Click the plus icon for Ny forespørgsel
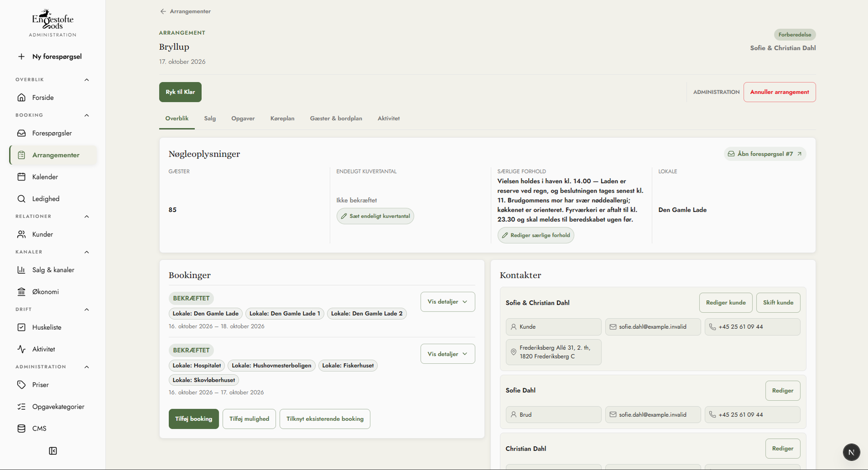Image resolution: width=868 pixels, height=470 pixels. point(21,56)
